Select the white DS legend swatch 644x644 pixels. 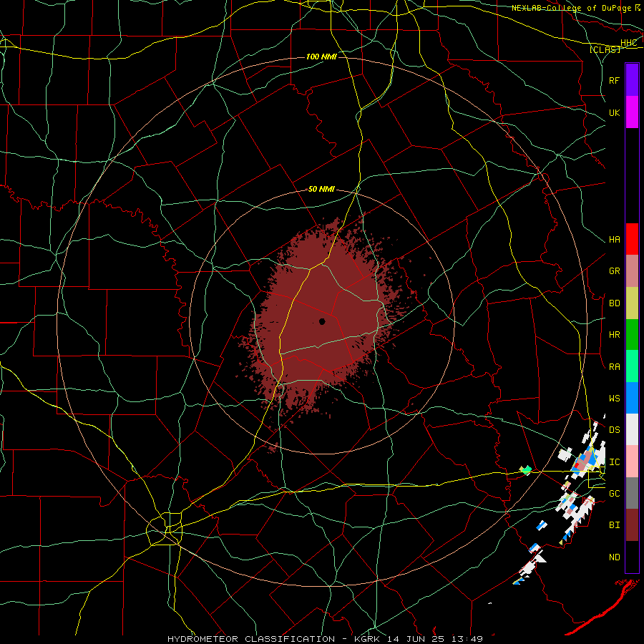click(632, 429)
